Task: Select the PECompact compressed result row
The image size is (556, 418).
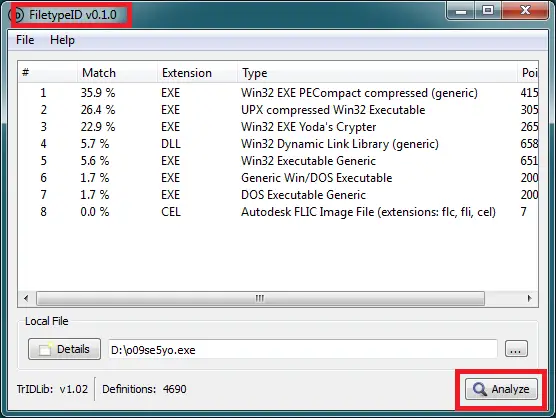Action: point(278,93)
